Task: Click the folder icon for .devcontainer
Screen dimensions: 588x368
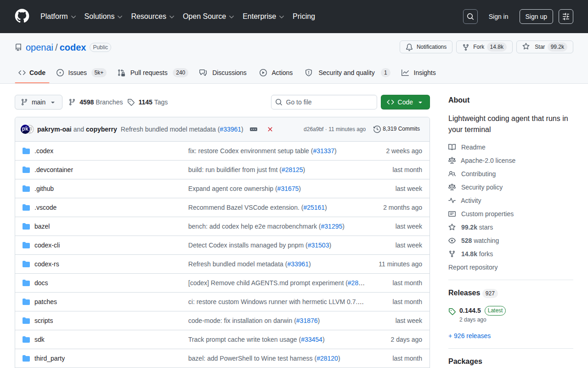Action: click(26, 170)
